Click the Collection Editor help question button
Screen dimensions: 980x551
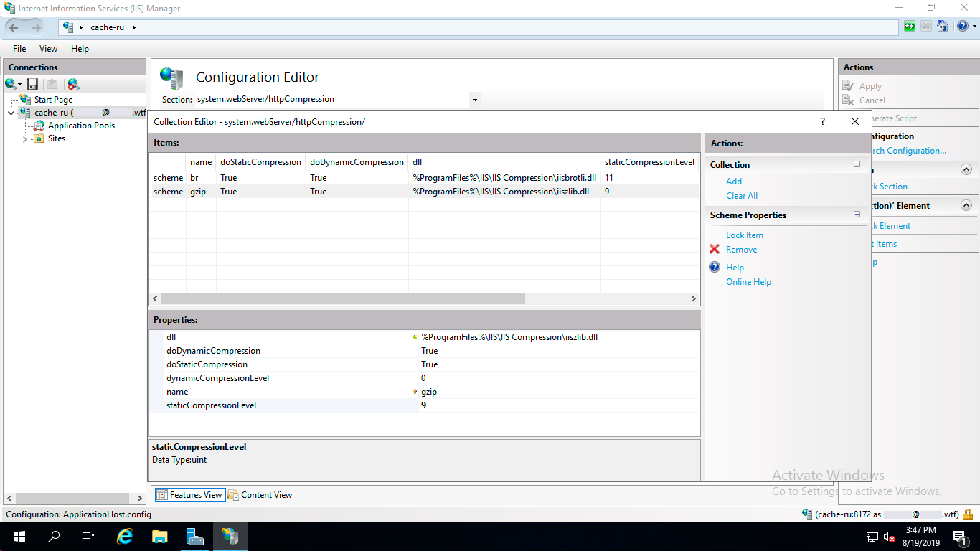(x=822, y=122)
